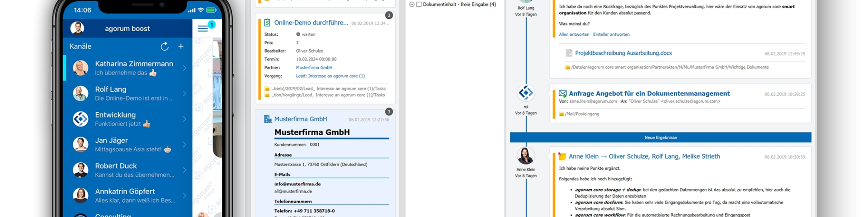Screen dimensions: 868x217
Task: Add a new channel with the plus icon
Action: [x=181, y=46]
